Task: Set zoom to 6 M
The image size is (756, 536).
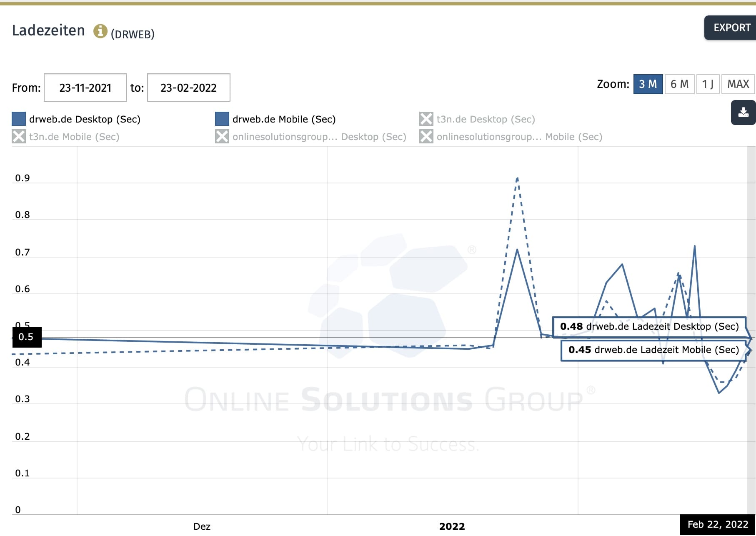Action: click(679, 84)
